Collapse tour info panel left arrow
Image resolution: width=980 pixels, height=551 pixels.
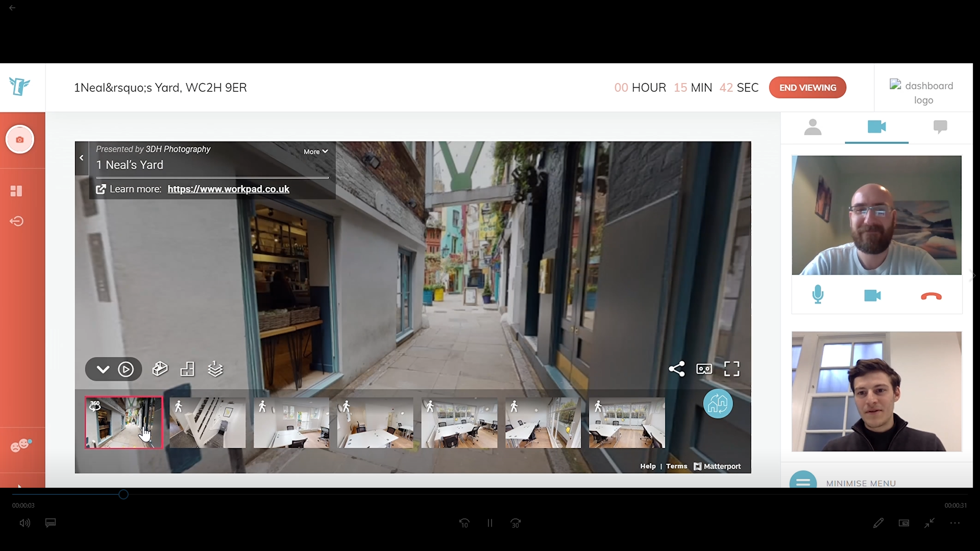pos(82,158)
